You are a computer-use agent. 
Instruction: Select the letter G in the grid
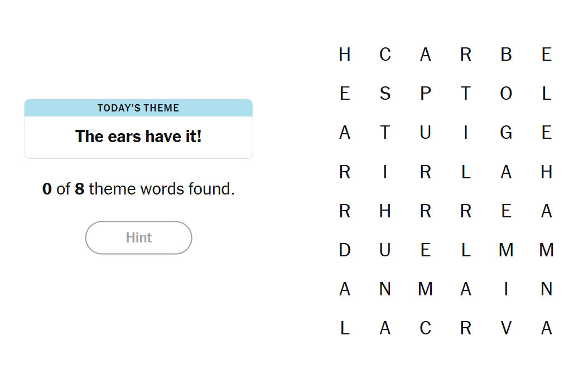[x=506, y=133]
